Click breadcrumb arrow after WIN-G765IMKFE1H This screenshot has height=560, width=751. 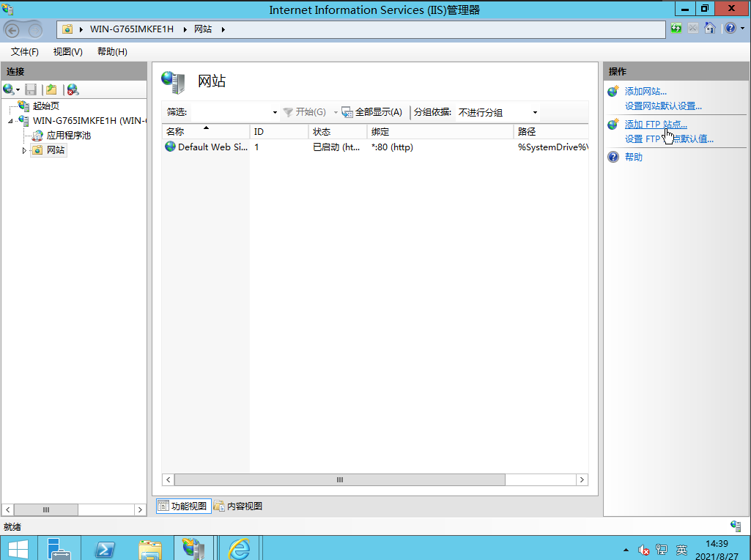click(185, 30)
